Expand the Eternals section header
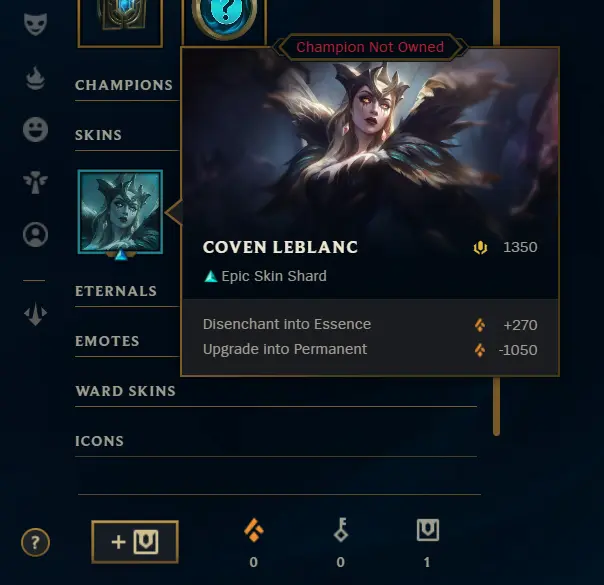 pyautogui.click(x=116, y=291)
